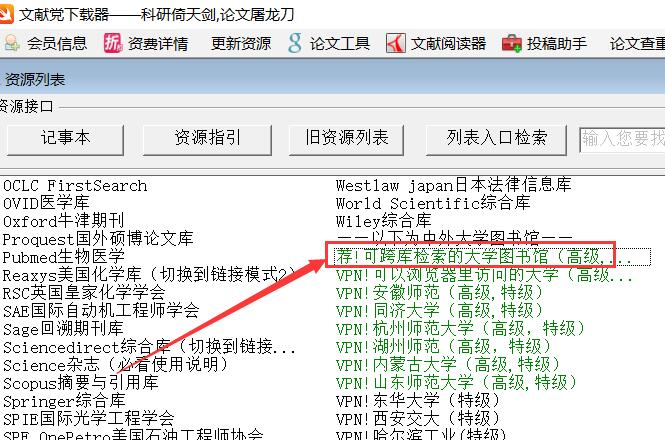The width and height of the screenshot is (665, 440).
Task: Open the 会员信息 menu
Action: 57,43
